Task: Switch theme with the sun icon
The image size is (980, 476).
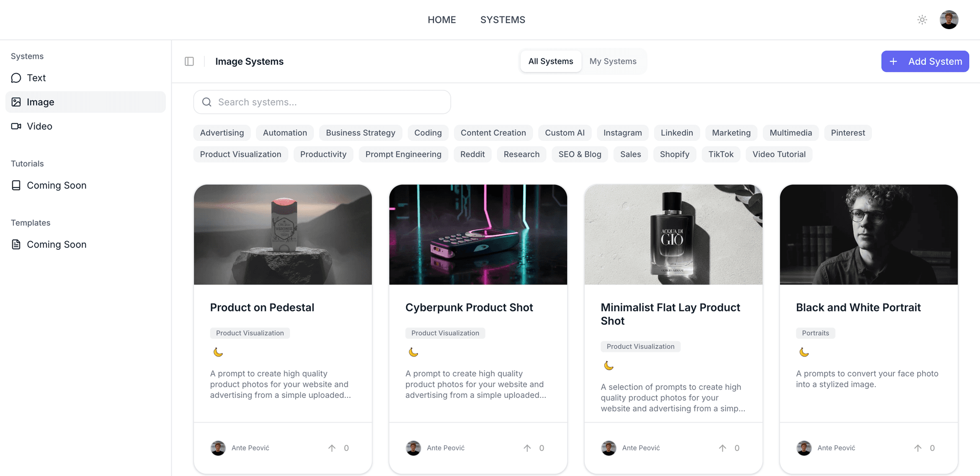Action: click(922, 20)
